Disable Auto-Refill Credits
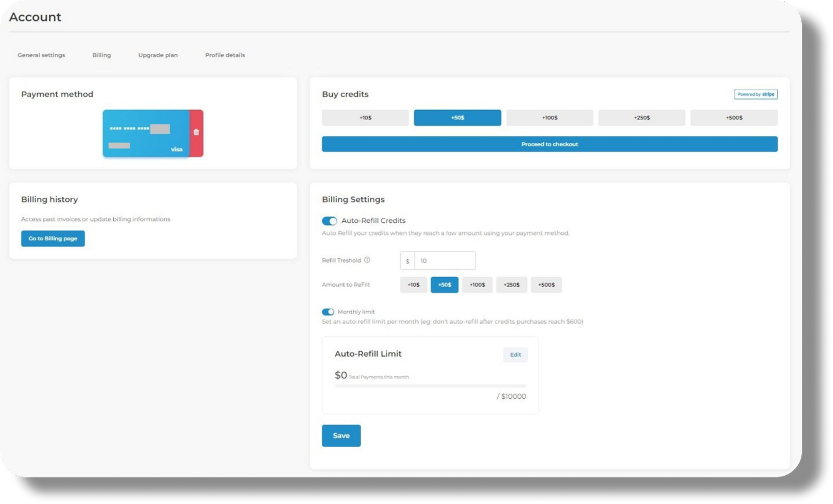833x504 pixels. [329, 221]
